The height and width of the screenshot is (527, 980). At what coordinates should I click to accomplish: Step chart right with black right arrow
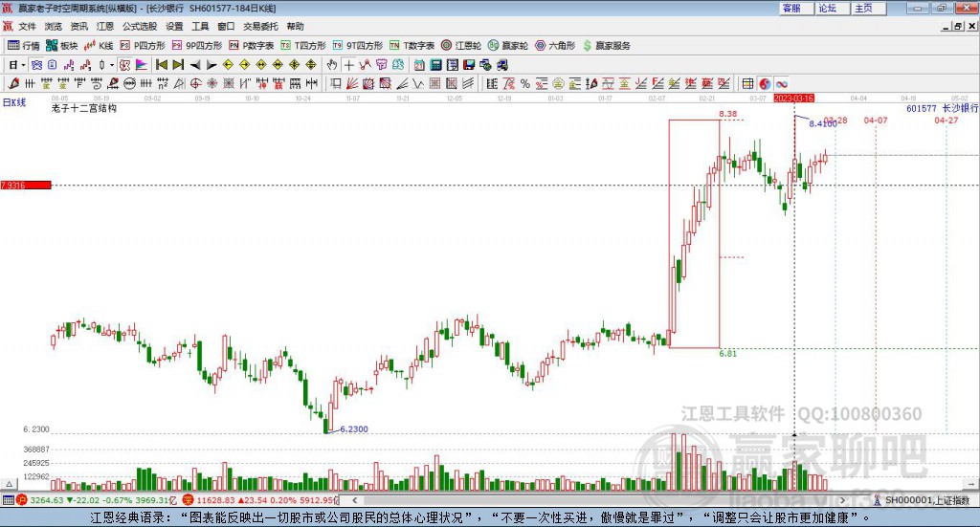point(212,65)
